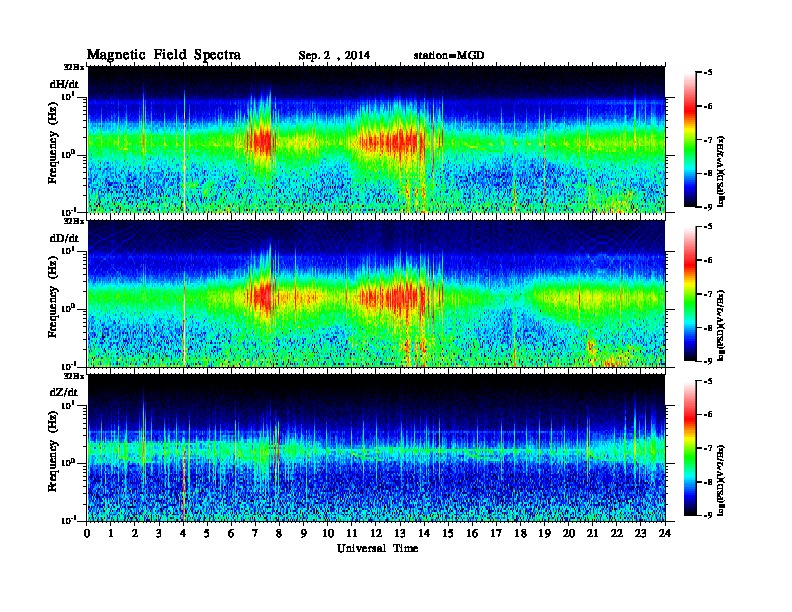
Task: Click hour 4 on the time axis
Action: point(183,533)
